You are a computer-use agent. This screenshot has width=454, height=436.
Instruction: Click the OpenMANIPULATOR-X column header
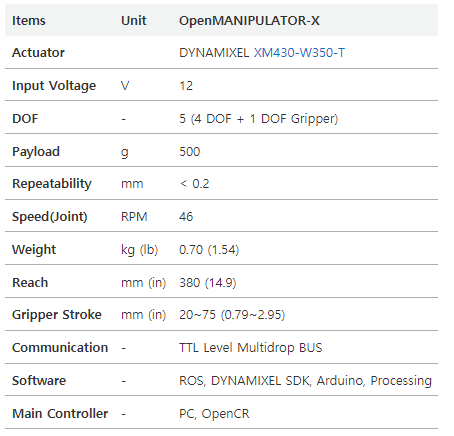[249, 21]
